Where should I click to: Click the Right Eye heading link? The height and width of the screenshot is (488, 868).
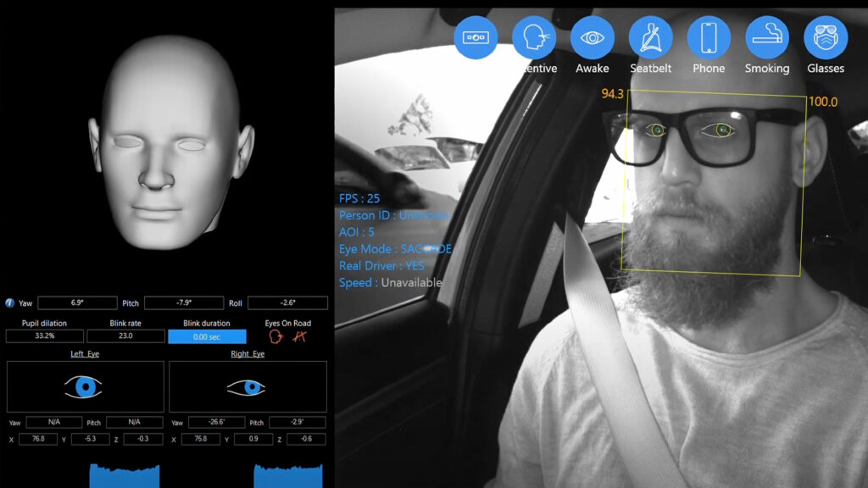pos(247,354)
